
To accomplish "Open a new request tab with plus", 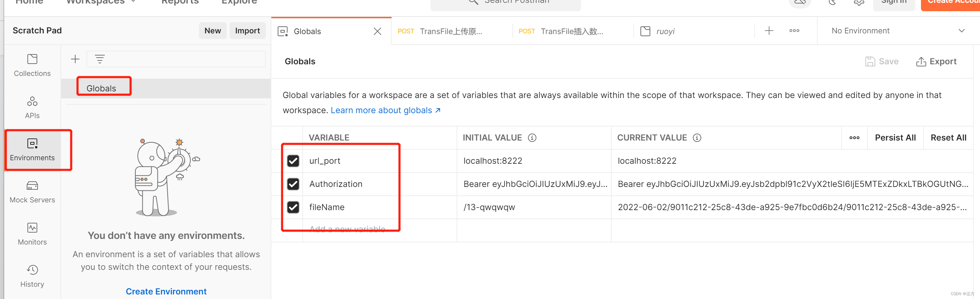I will pos(769,31).
